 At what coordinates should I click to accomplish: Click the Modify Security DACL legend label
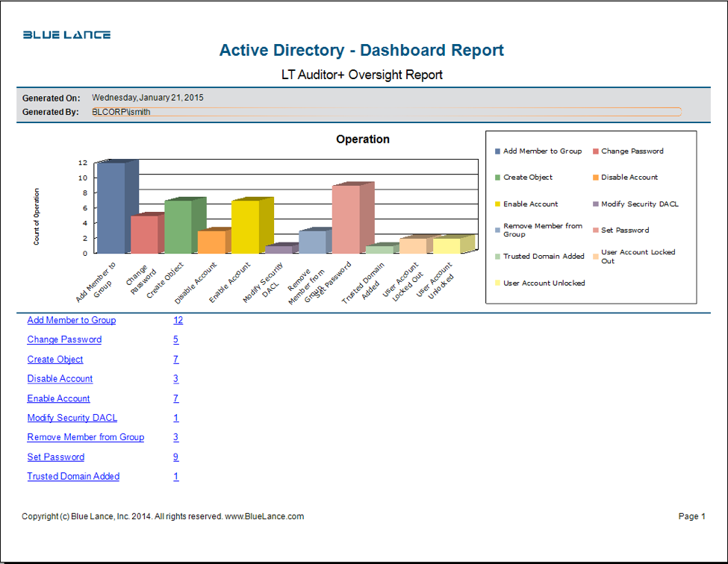pos(640,204)
